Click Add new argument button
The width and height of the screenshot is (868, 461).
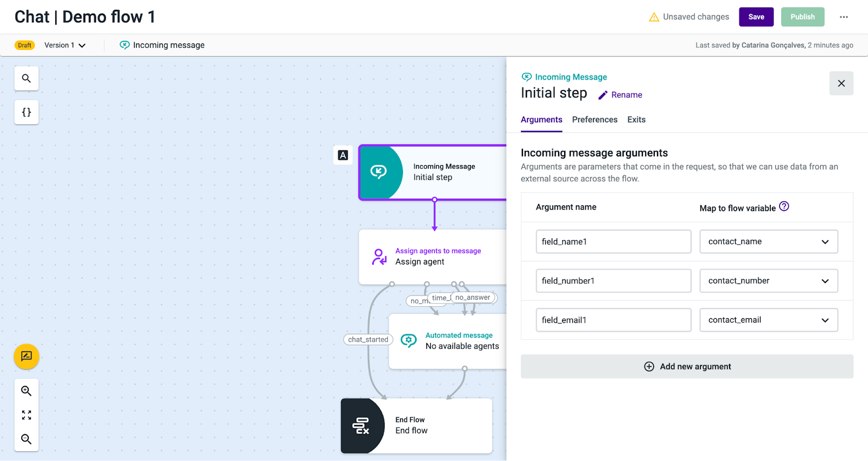tap(687, 367)
